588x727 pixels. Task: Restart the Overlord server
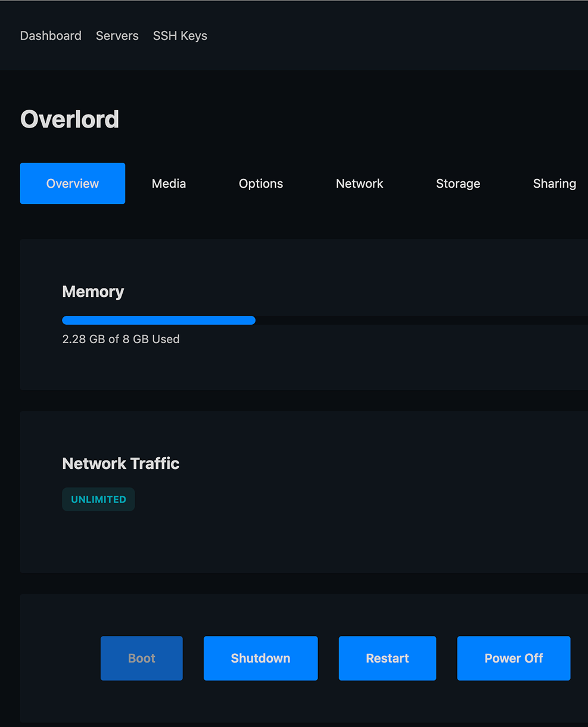(387, 658)
